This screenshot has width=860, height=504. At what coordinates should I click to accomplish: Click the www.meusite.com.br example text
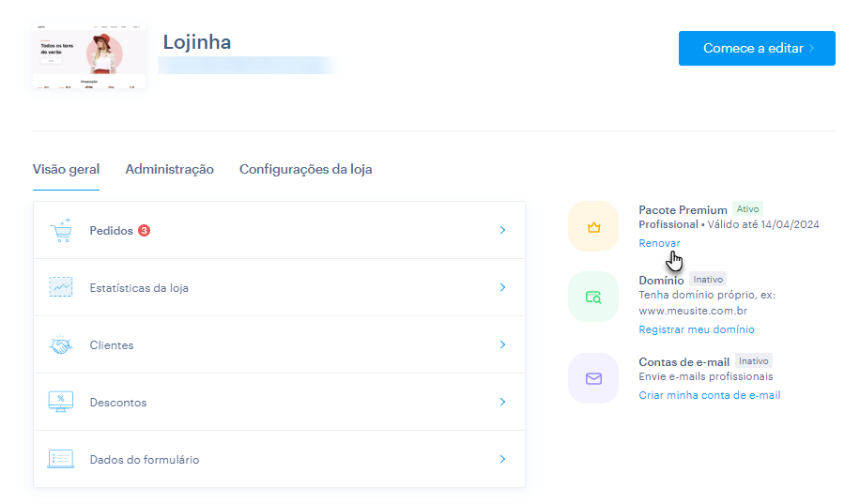693,311
